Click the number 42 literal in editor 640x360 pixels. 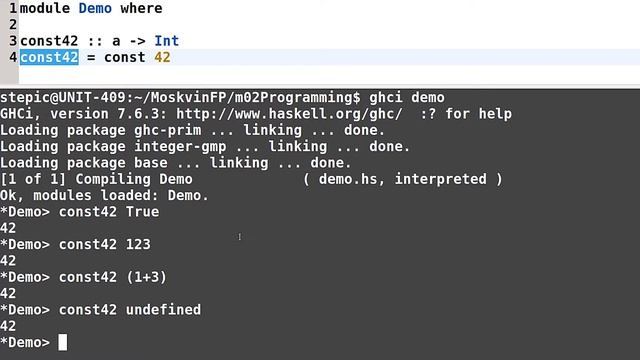(162, 57)
